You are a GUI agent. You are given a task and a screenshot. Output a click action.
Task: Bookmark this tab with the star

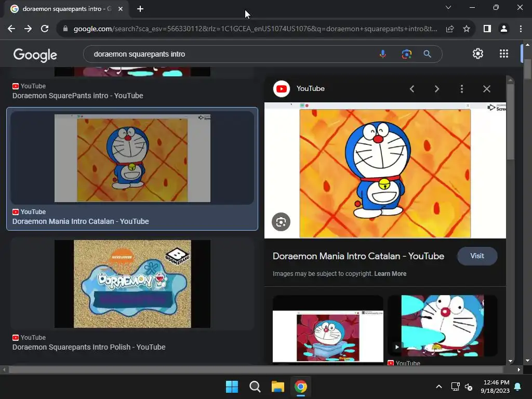click(x=467, y=29)
